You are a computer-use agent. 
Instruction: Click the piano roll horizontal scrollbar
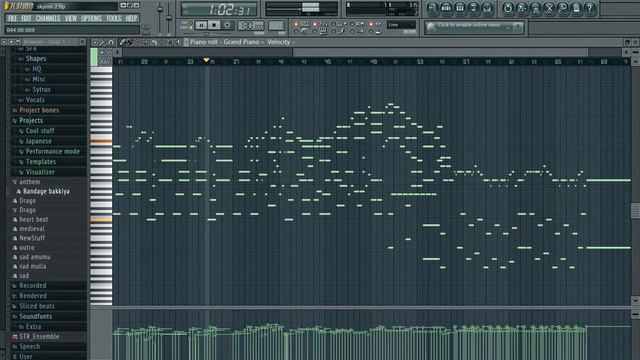click(440, 52)
